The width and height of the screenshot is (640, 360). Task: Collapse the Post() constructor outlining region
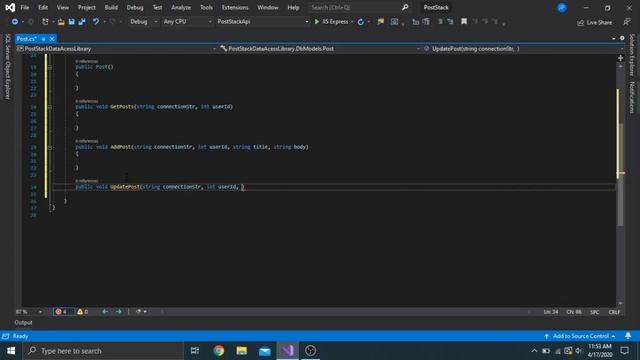[x=50, y=67]
